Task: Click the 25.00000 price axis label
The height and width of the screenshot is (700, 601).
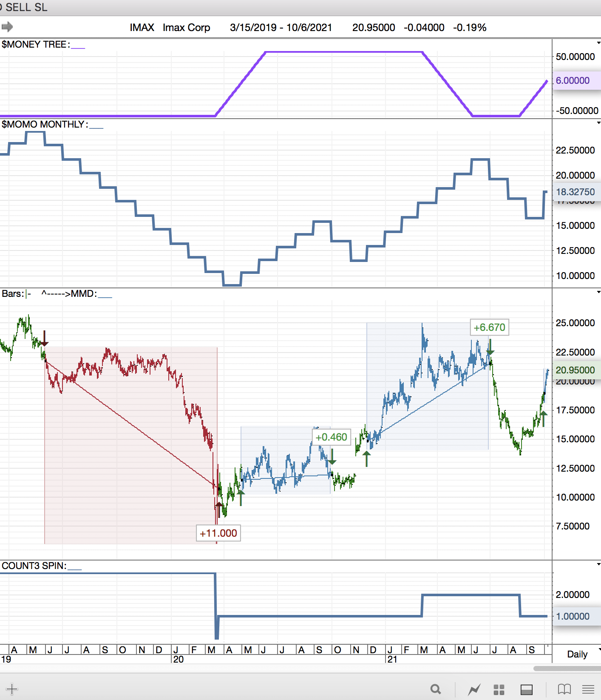Action: click(575, 323)
